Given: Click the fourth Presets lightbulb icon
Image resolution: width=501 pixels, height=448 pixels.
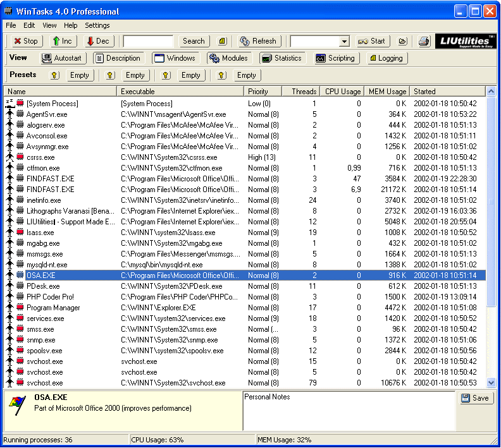Looking at the screenshot, I should click(221, 75).
